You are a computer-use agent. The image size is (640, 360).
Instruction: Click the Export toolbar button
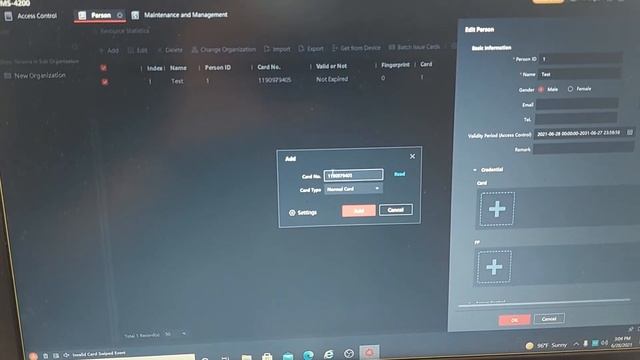coord(311,49)
